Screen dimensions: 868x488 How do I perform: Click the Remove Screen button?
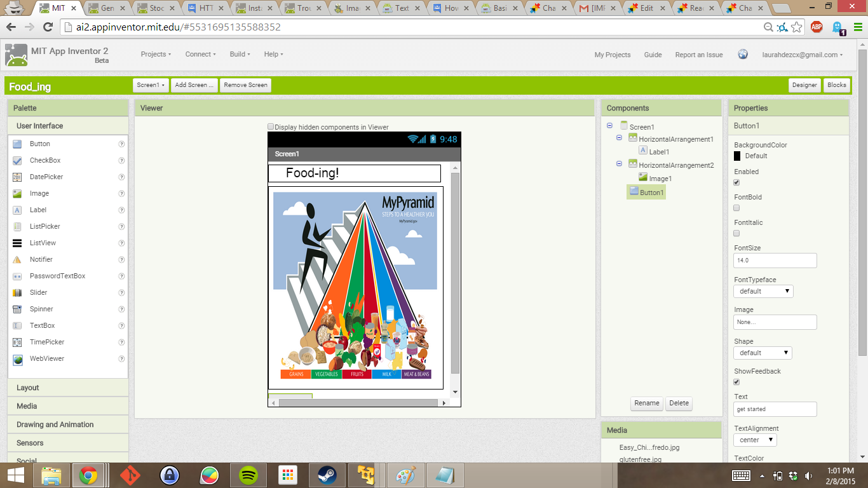tap(245, 85)
